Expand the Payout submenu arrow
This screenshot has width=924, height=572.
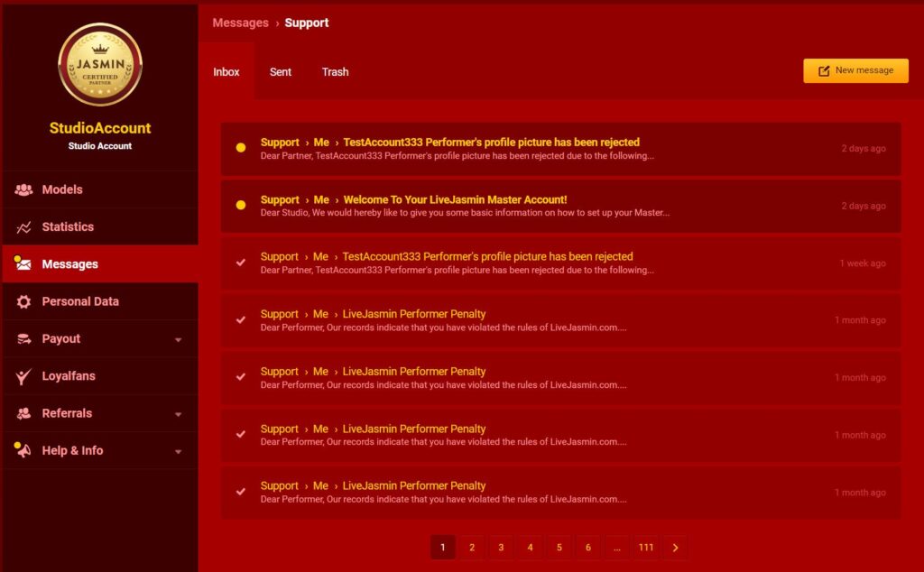[178, 340]
